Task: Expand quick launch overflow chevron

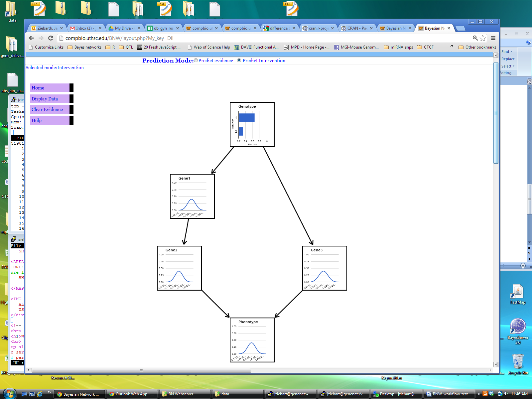Action: [49, 392]
